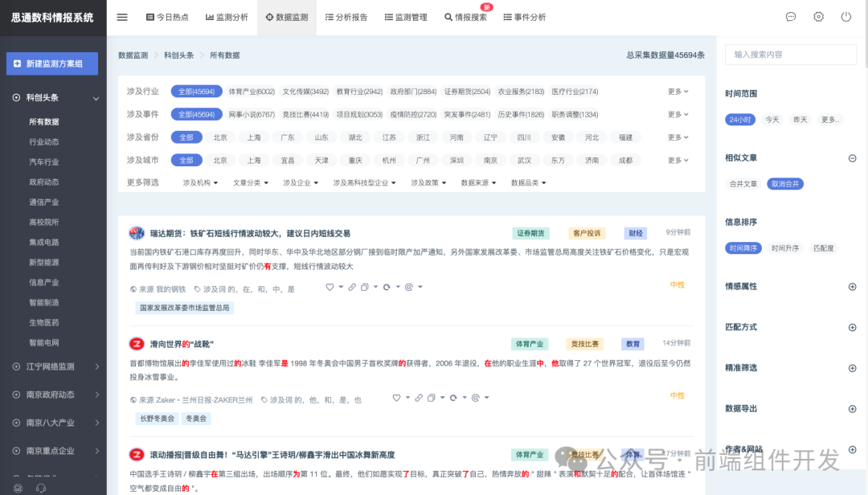Image resolution: width=868 pixels, height=495 pixels.
Task: 切换时间范围为今天
Action: (771, 119)
